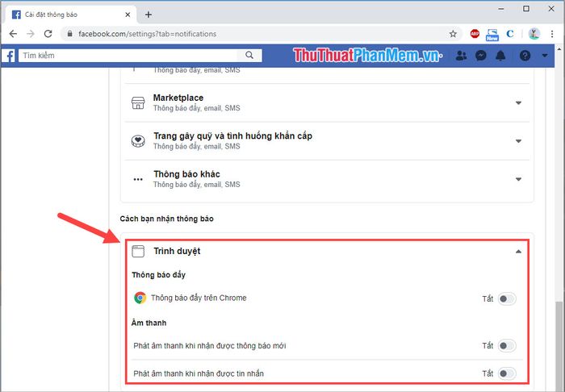Open the notifications bell icon

tap(500, 56)
